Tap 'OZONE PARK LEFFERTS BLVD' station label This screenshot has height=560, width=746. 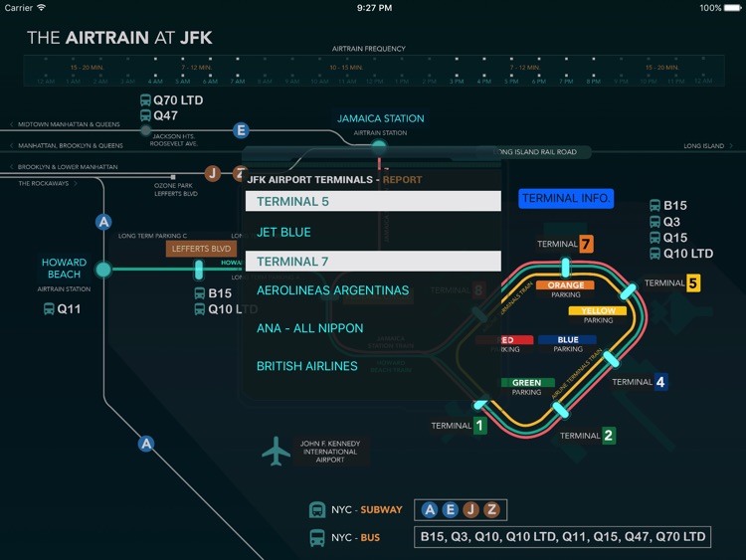click(175, 189)
